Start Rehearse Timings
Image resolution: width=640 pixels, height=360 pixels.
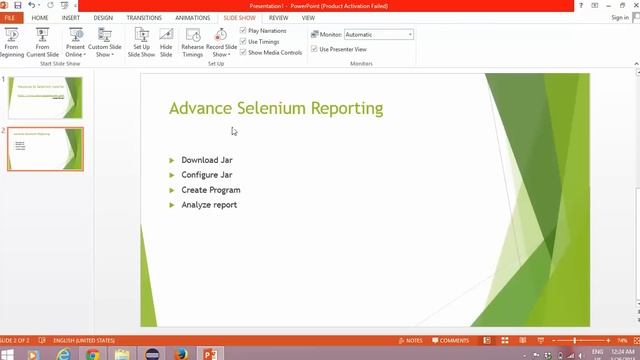(x=193, y=42)
